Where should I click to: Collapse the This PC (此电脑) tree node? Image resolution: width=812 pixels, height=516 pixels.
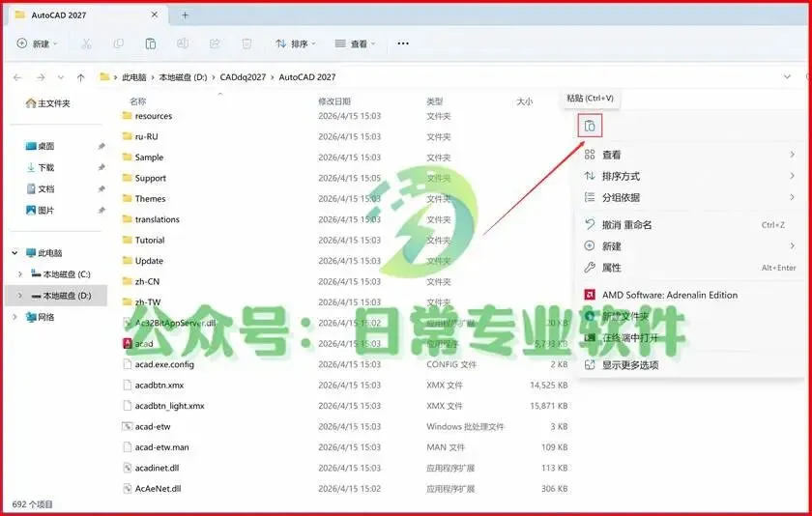pyautogui.click(x=15, y=253)
